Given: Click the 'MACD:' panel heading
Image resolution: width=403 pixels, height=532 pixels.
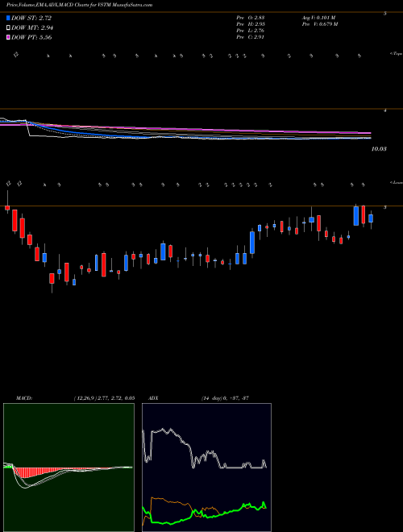Looking at the screenshot, I should pyautogui.click(x=24, y=398).
